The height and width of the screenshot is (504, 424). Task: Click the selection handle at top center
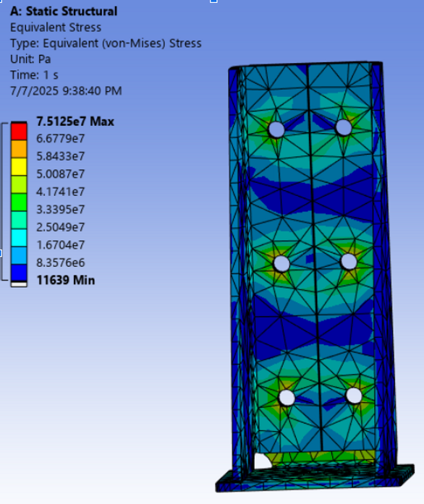click(213, 1)
